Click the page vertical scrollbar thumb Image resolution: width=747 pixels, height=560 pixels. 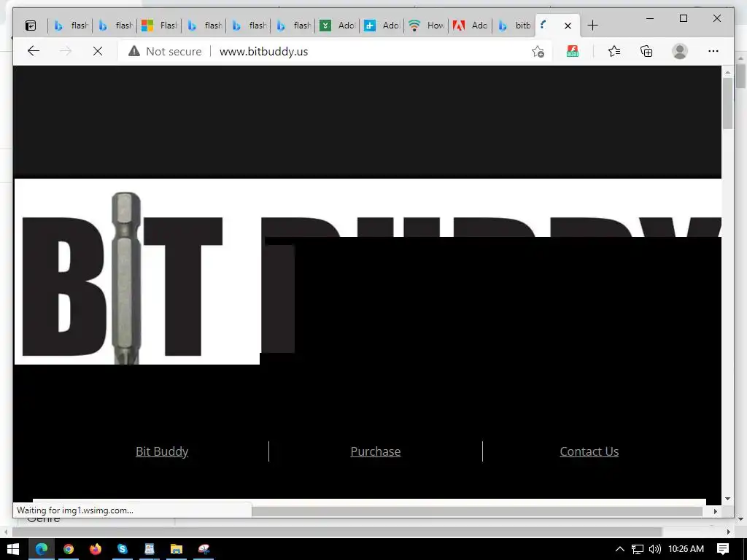coord(727,104)
